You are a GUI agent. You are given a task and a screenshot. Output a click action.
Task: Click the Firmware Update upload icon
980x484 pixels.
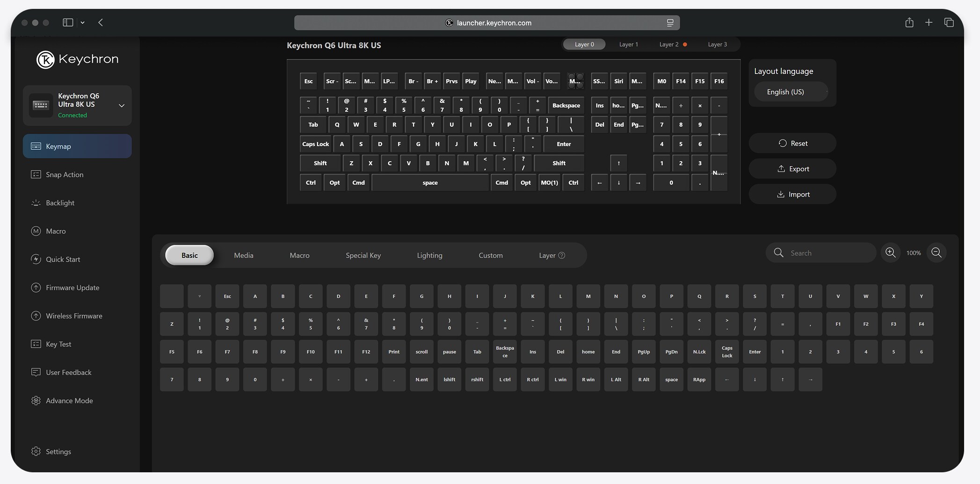coord(36,287)
